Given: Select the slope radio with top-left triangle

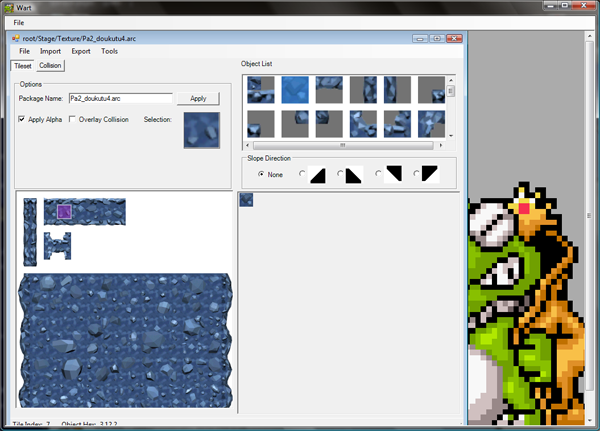Looking at the screenshot, I should tap(416, 173).
